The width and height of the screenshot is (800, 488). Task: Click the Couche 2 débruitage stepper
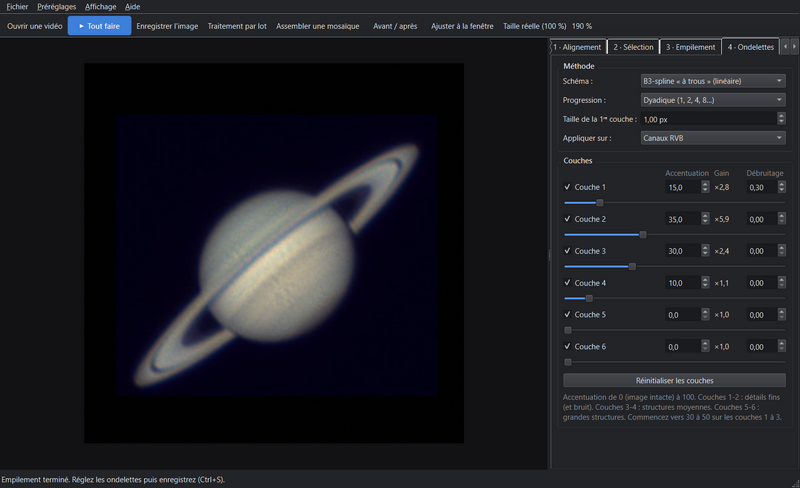(x=782, y=219)
